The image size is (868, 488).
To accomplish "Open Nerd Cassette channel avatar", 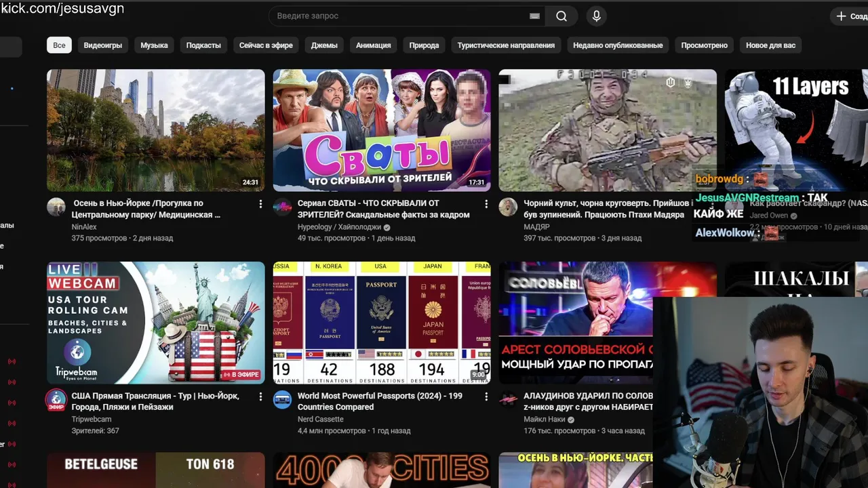I will 282,399.
